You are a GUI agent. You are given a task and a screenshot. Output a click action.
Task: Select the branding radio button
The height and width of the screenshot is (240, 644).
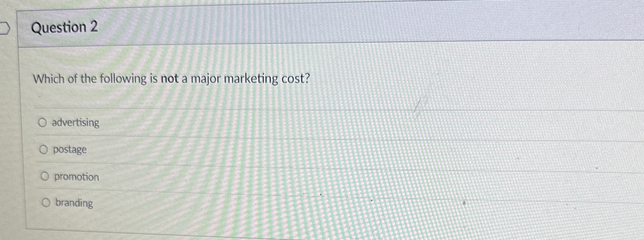pos(46,203)
